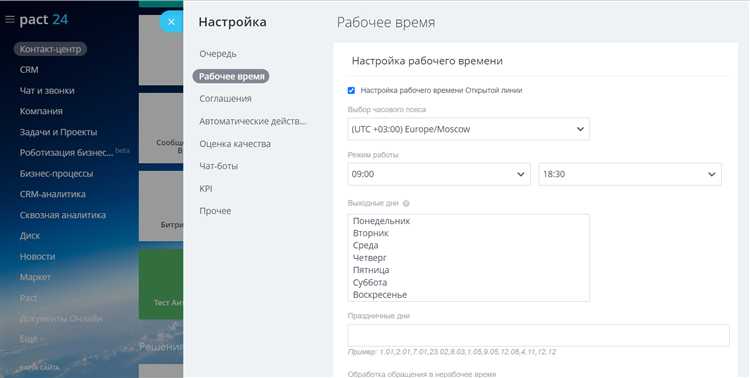Open the Автоматические действия section

pyautogui.click(x=253, y=121)
